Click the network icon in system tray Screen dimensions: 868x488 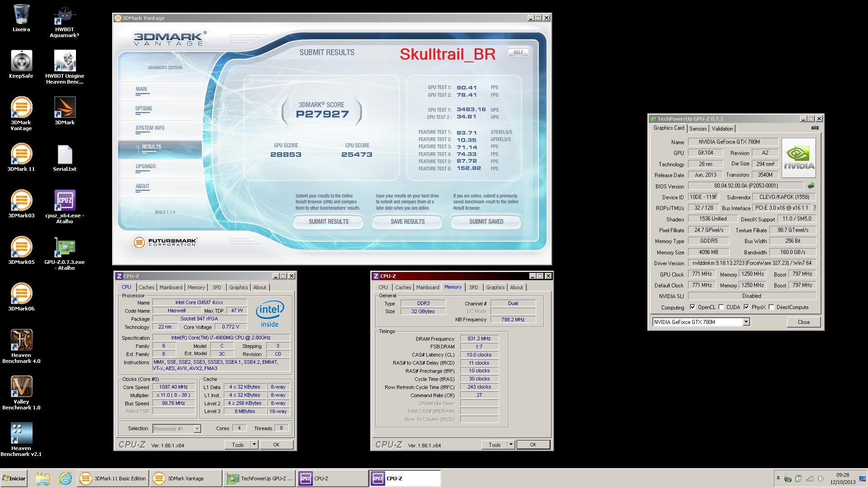tap(810, 479)
